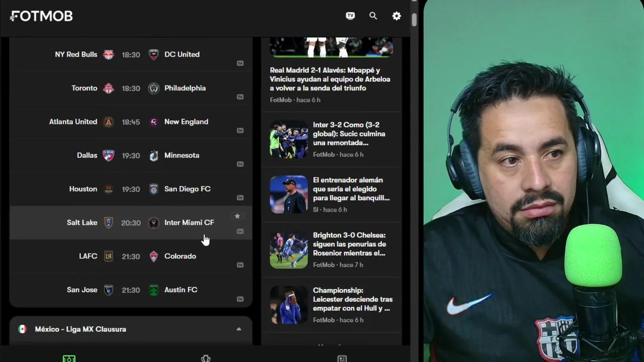Click TV icon on Dallas vs Minnesota match
644x362 pixels.
coord(240,164)
